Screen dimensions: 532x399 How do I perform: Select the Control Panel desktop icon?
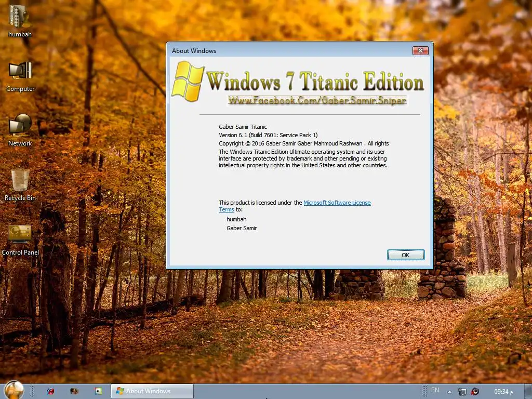pos(20,240)
